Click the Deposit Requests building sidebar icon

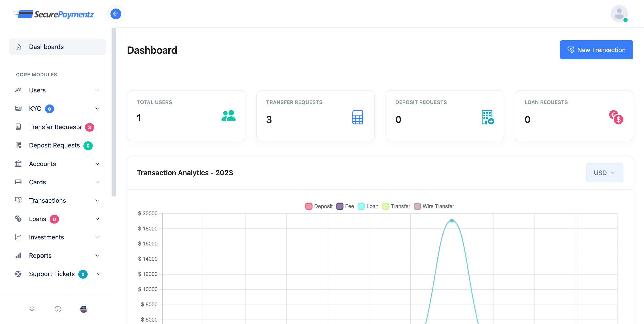tap(18, 145)
